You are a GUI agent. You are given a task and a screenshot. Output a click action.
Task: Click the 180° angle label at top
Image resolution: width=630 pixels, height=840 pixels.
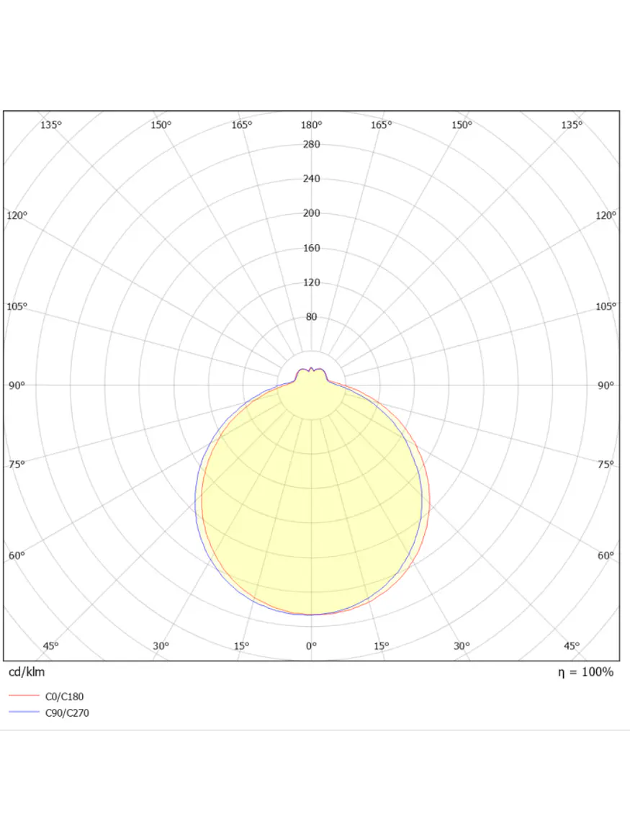click(x=310, y=125)
